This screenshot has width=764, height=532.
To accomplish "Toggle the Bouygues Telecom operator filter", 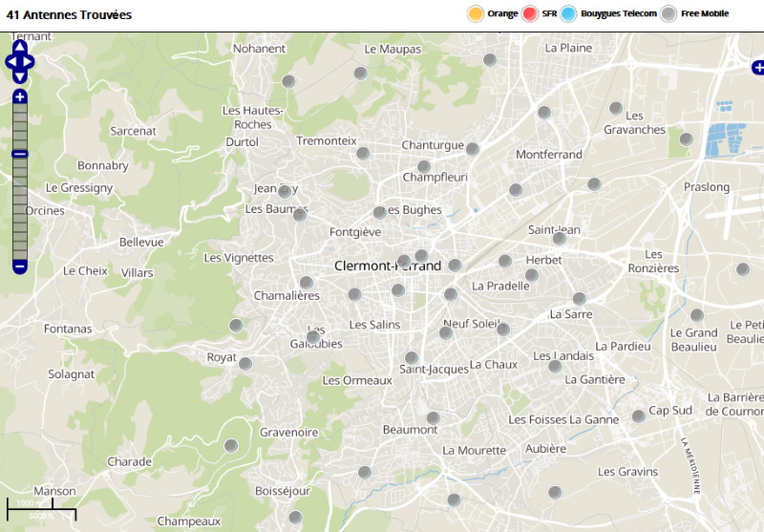I will [x=569, y=13].
